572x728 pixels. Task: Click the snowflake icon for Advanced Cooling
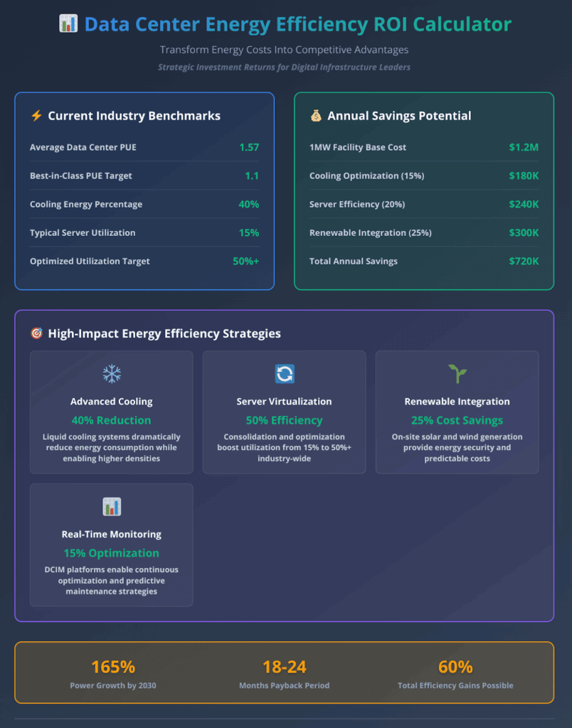coord(112,374)
